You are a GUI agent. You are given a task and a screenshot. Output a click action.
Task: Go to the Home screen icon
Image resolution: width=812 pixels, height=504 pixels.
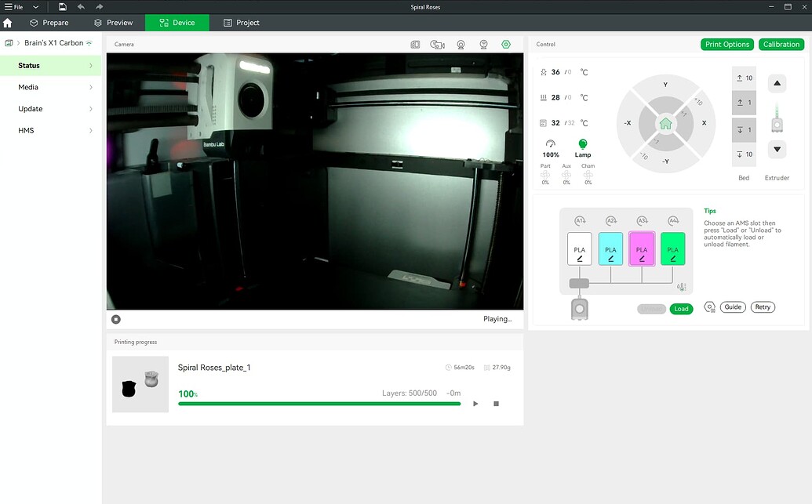[7, 23]
